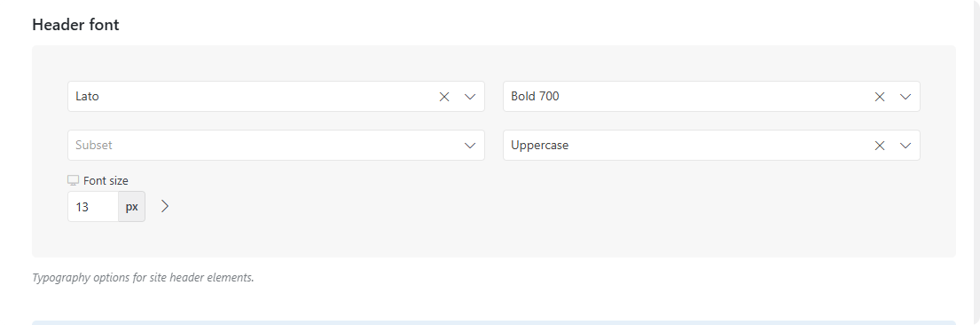Image resolution: width=980 pixels, height=325 pixels.
Task: Click the light blue panel below description
Action: pos(494,322)
